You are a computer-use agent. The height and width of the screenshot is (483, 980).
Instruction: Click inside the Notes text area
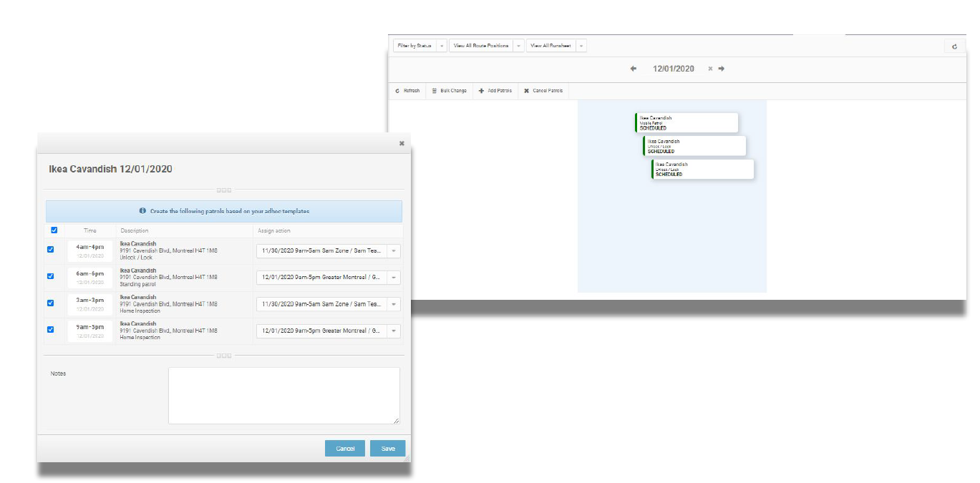(284, 396)
